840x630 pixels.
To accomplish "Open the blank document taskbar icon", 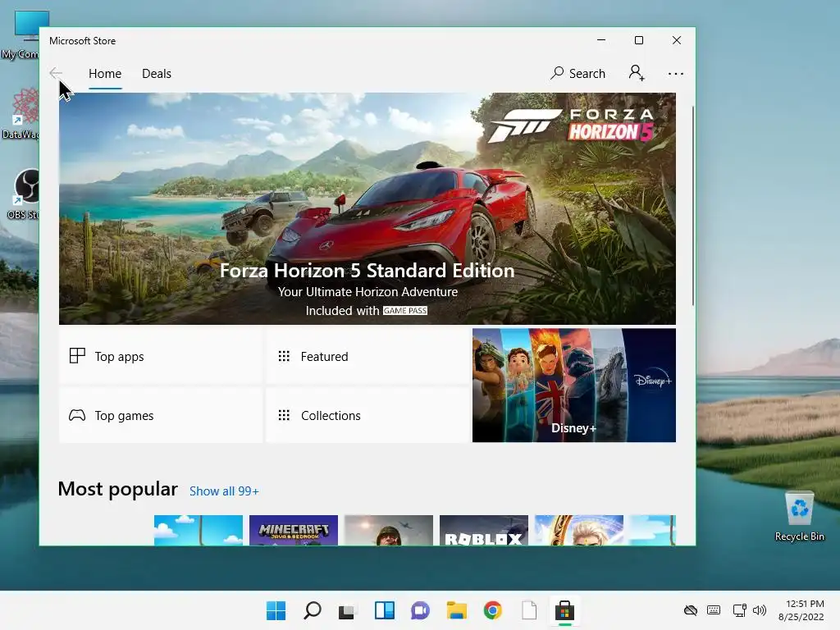I will [x=529, y=610].
